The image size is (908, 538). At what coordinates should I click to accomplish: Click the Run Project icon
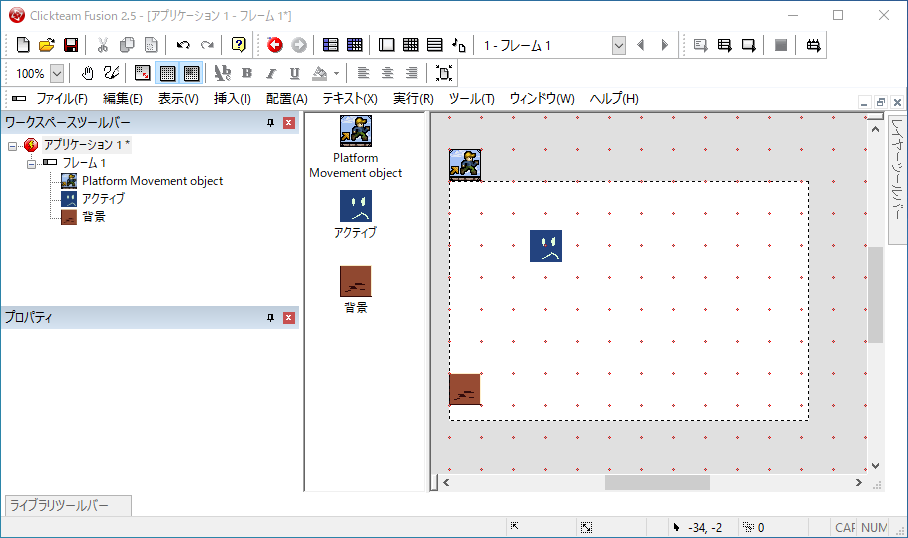click(700, 45)
